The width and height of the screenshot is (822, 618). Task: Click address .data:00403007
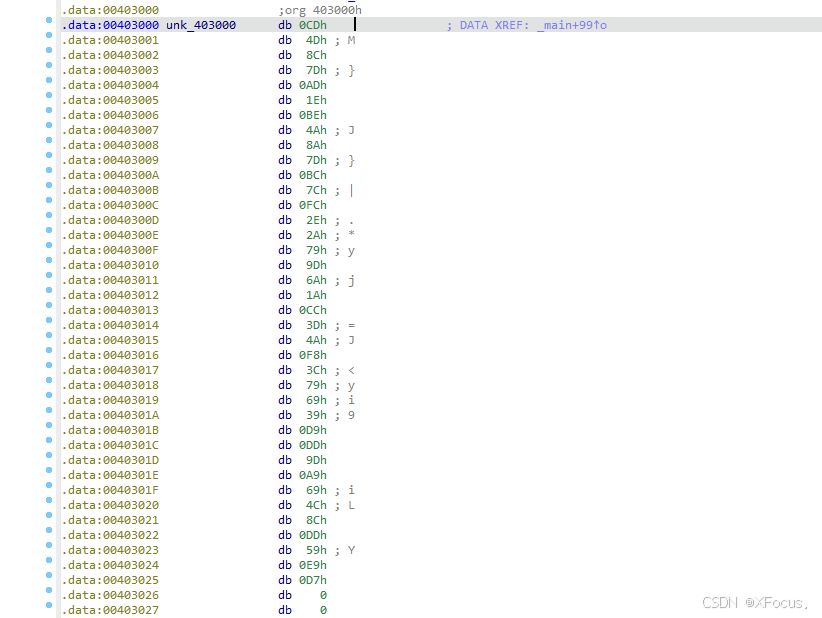110,130
